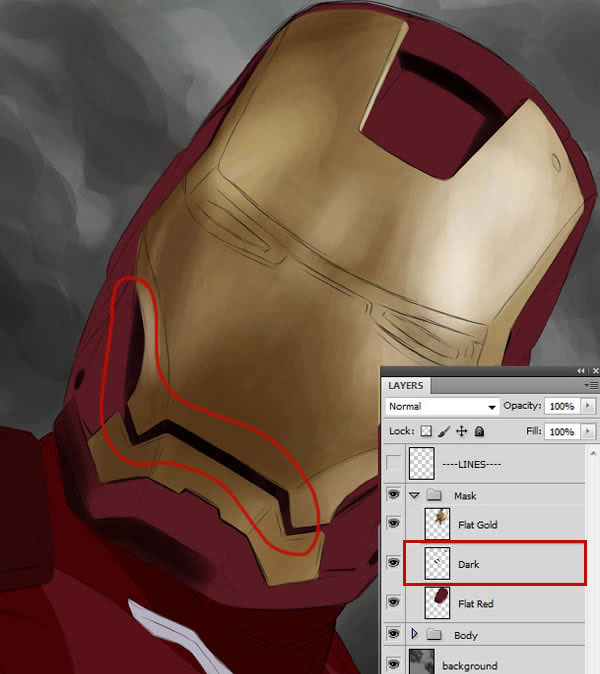Viewport: 600px width, 674px height.
Task: Close the Layers panel
Action: click(596, 371)
